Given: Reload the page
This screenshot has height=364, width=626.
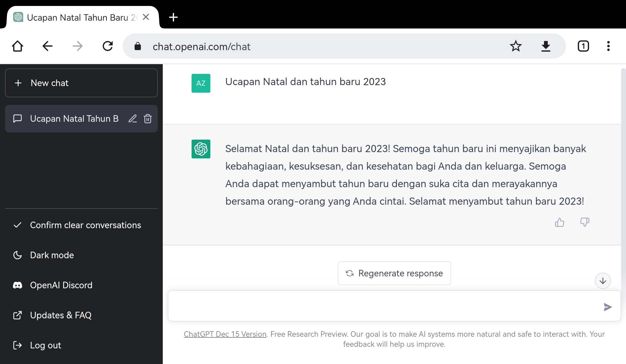Looking at the screenshot, I should click(108, 46).
